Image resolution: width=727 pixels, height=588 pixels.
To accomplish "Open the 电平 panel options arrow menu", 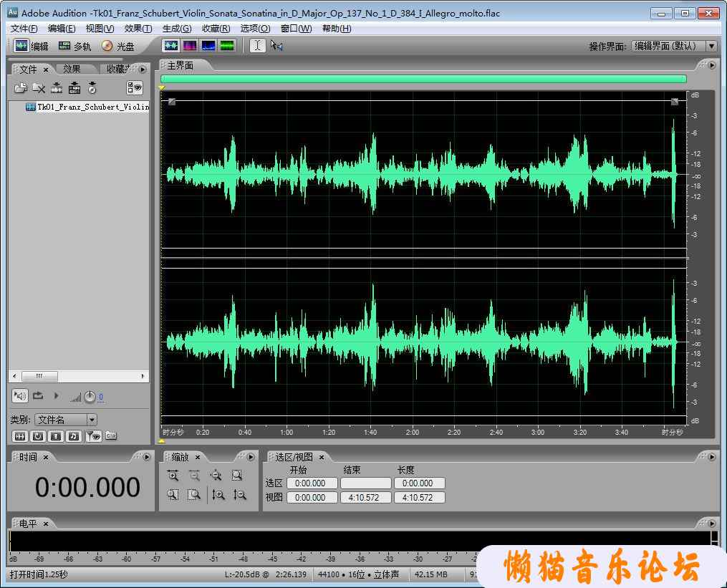I will click(711, 523).
